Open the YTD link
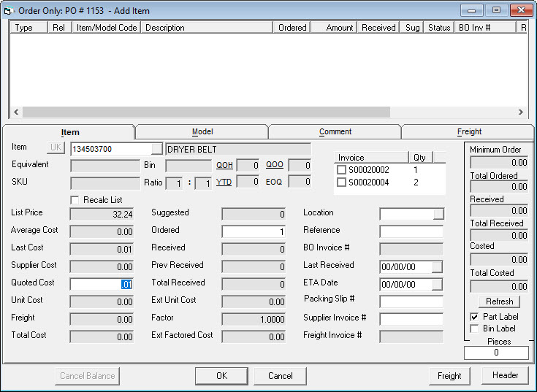Image resolution: width=537 pixels, height=392 pixels. click(224, 182)
